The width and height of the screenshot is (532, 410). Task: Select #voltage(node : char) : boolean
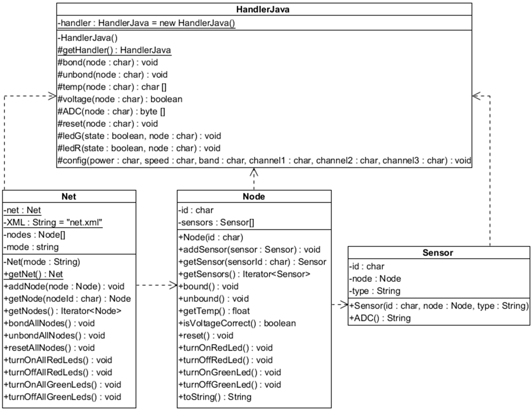[x=120, y=99]
